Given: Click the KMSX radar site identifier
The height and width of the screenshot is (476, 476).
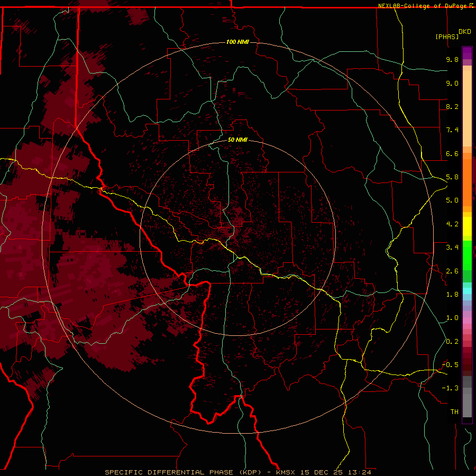Looking at the screenshot, I should [286, 472].
